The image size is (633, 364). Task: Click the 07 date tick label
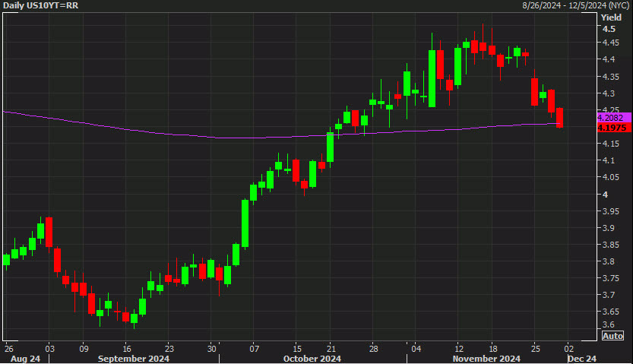coord(254,349)
